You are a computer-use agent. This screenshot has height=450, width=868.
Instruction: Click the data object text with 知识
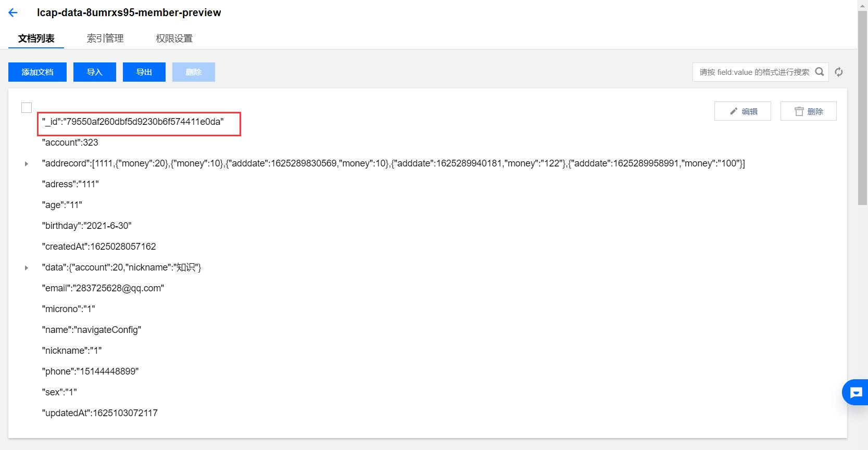pos(122,267)
